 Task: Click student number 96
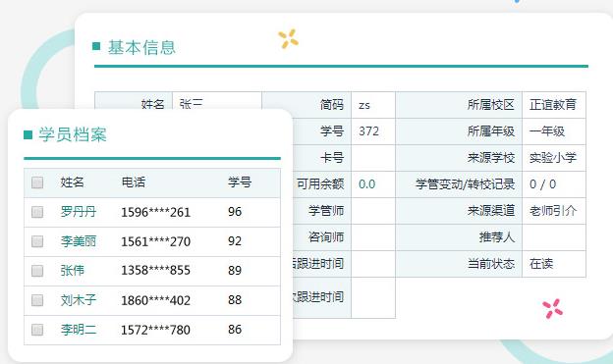tap(235, 212)
